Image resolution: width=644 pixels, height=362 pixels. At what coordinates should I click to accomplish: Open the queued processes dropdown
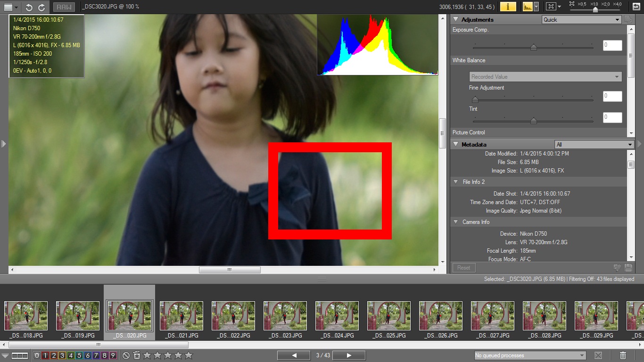[530, 355]
